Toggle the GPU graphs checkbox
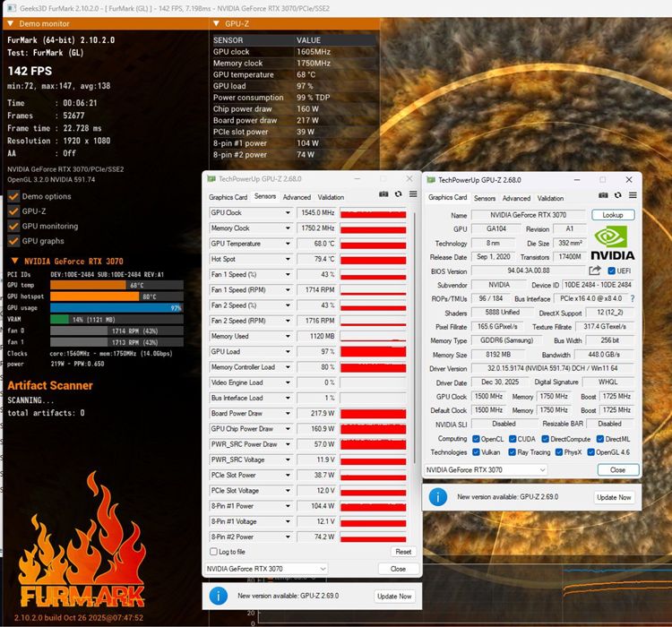The image size is (672, 627). click(13, 241)
